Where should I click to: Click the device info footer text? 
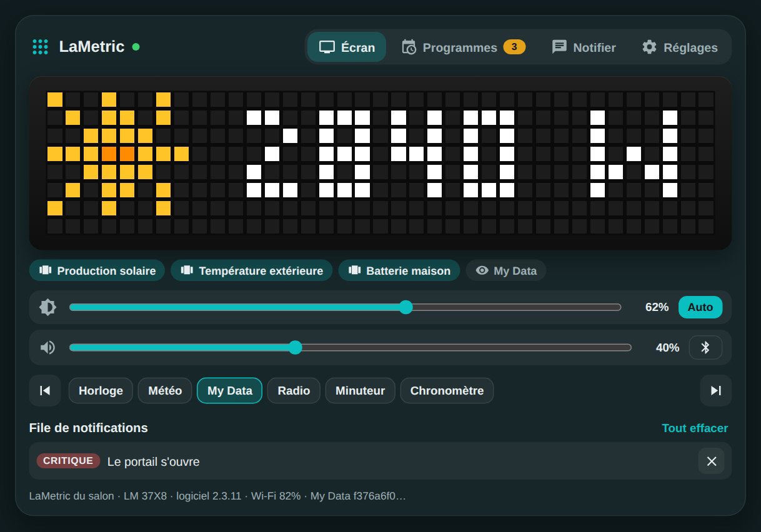coord(217,496)
